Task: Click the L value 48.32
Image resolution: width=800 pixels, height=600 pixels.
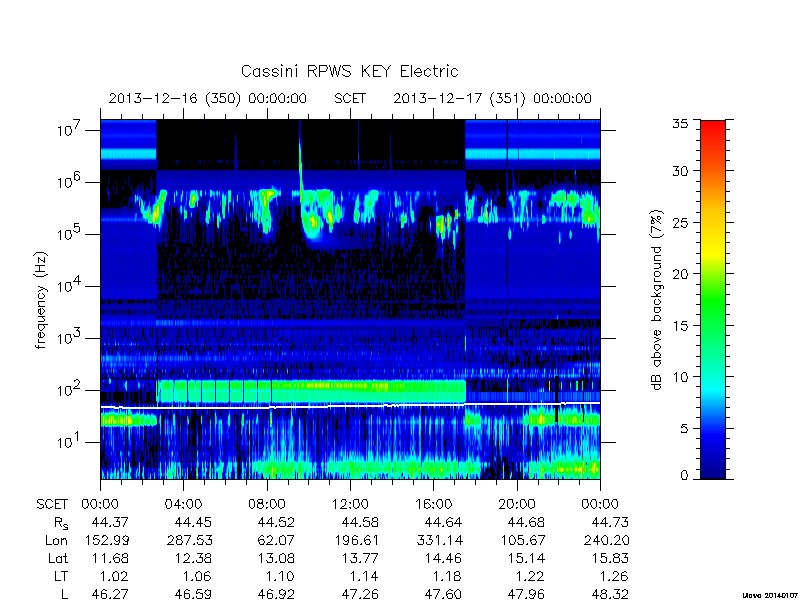Action: tap(610, 594)
